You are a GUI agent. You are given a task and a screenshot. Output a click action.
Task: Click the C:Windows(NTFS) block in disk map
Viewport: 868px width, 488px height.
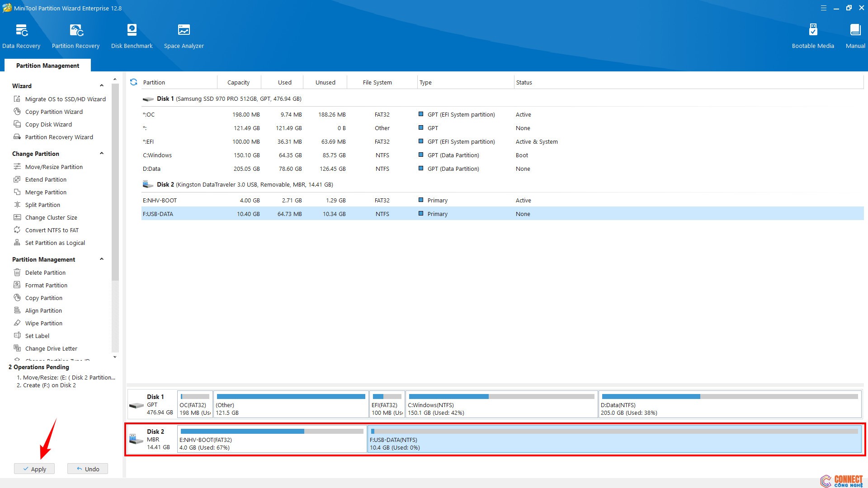click(x=501, y=404)
